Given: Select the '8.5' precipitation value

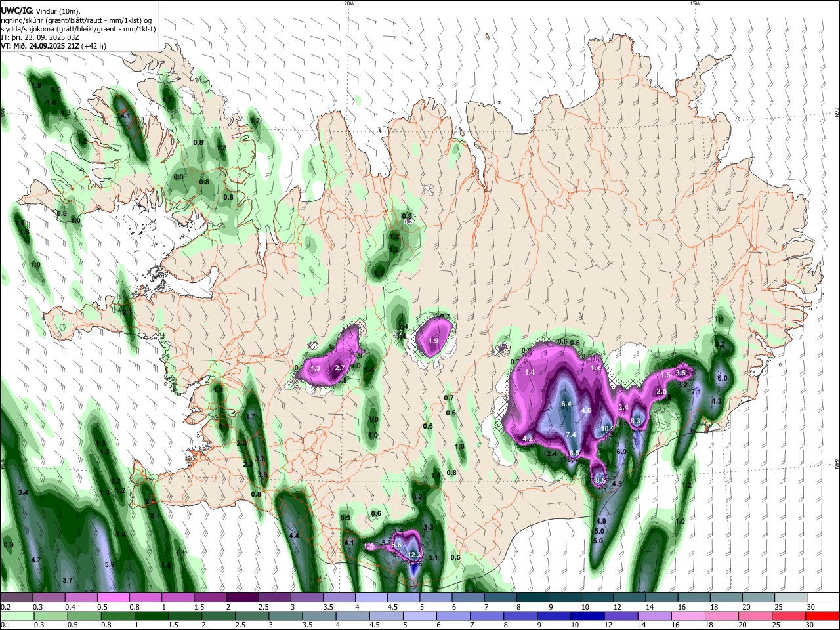Looking at the screenshot, I should pos(574,453).
